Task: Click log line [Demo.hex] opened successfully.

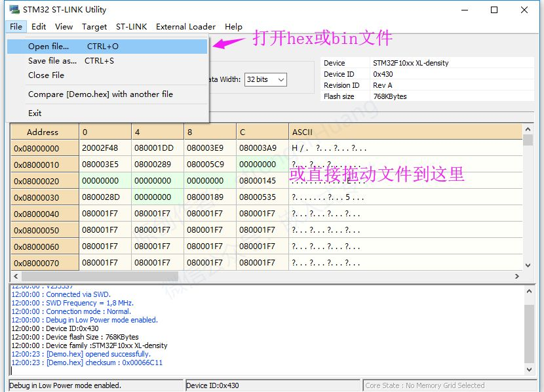Action: pyautogui.click(x=81, y=354)
